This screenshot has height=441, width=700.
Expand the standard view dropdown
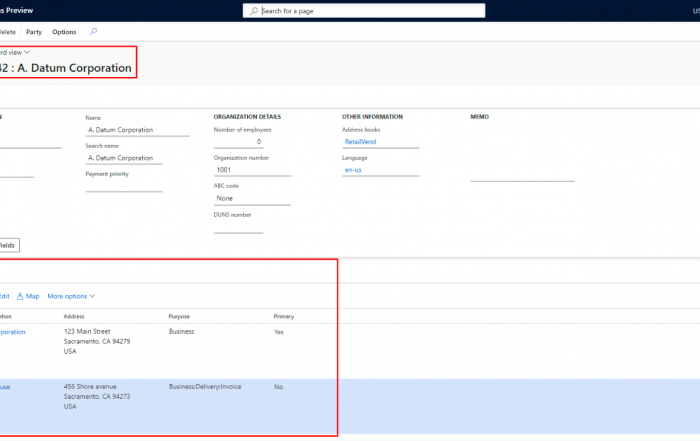tap(15, 52)
